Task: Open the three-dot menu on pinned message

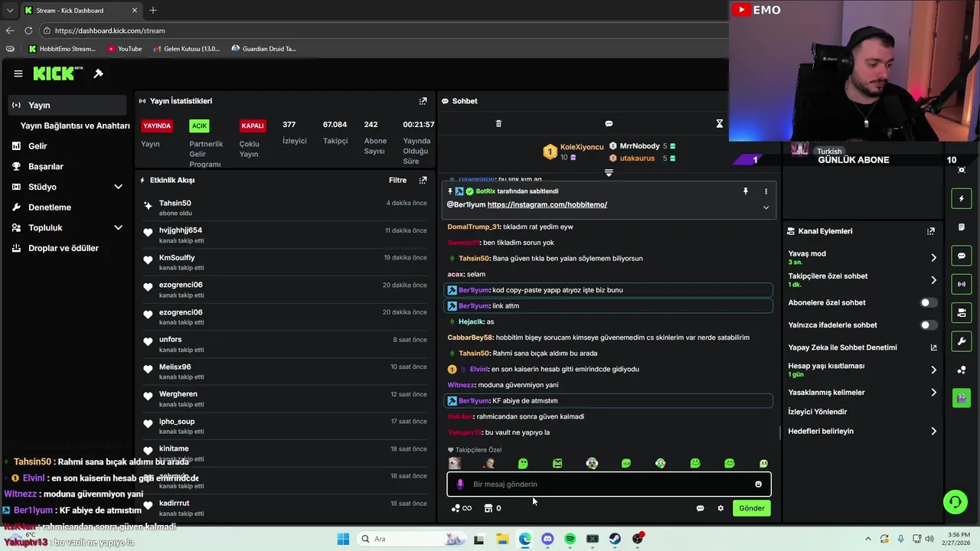Action: click(766, 191)
